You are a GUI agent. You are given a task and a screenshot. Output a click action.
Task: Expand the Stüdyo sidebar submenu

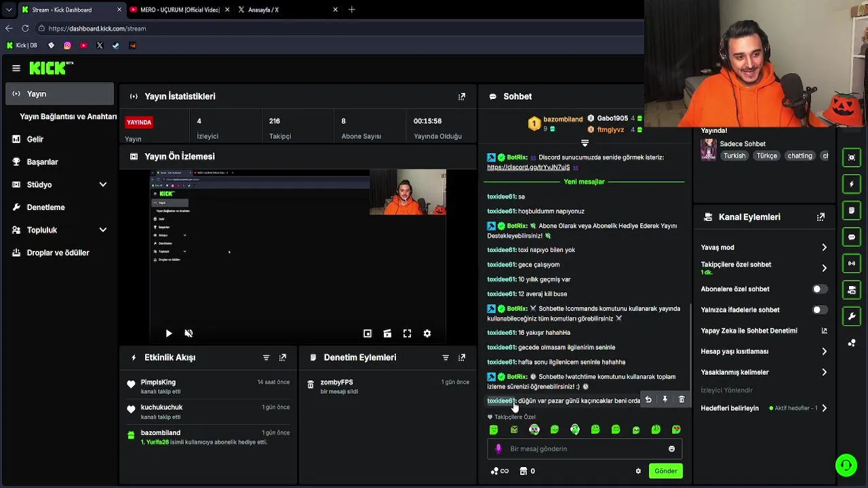click(x=103, y=184)
